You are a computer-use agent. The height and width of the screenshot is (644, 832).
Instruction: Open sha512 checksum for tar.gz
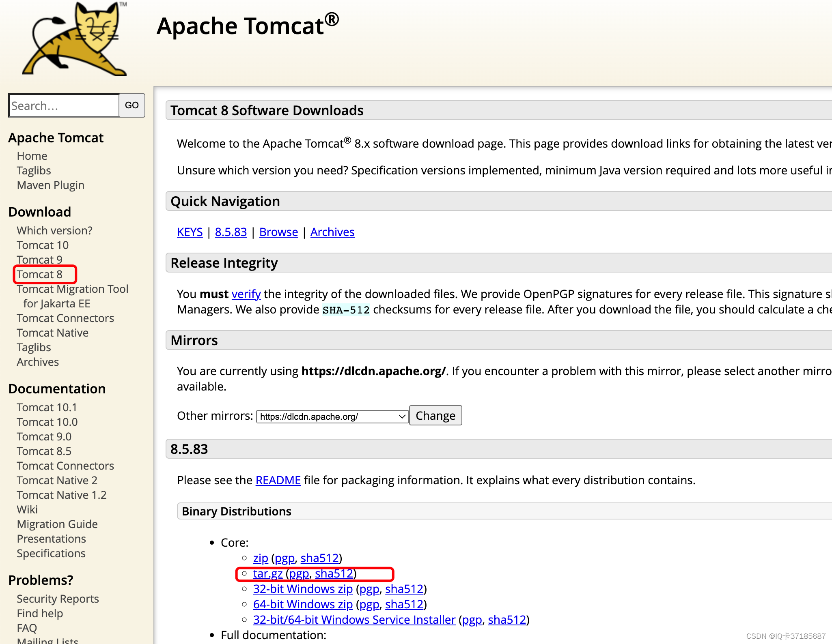coord(334,573)
